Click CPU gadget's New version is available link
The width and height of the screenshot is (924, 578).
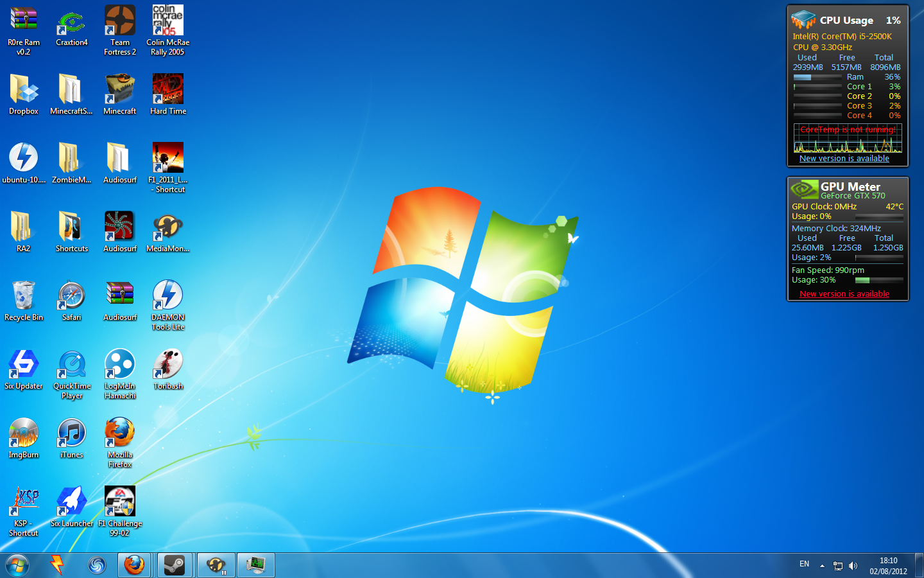click(x=844, y=159)
